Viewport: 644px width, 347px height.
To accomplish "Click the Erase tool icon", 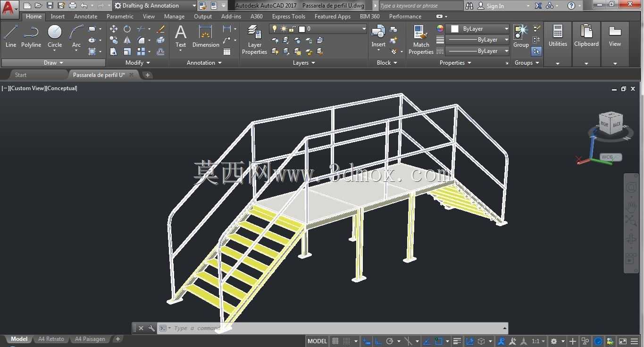I will [x=160, y=29].
